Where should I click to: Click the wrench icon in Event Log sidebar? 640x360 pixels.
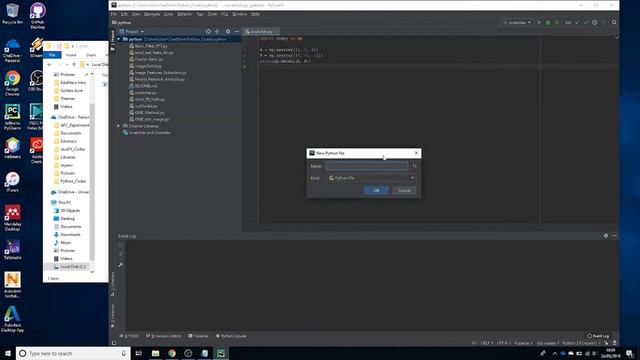[x=120, y=264]
